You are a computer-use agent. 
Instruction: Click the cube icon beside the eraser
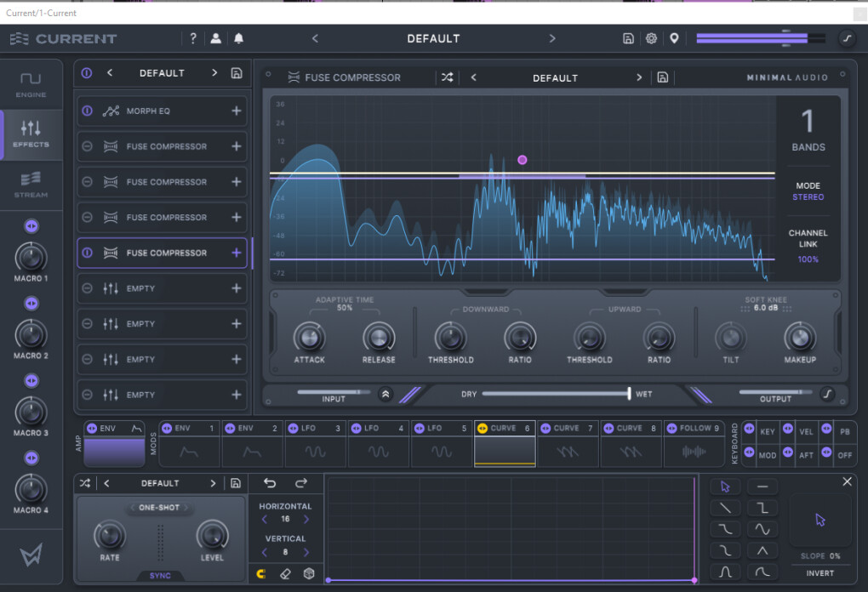point(309,574)
